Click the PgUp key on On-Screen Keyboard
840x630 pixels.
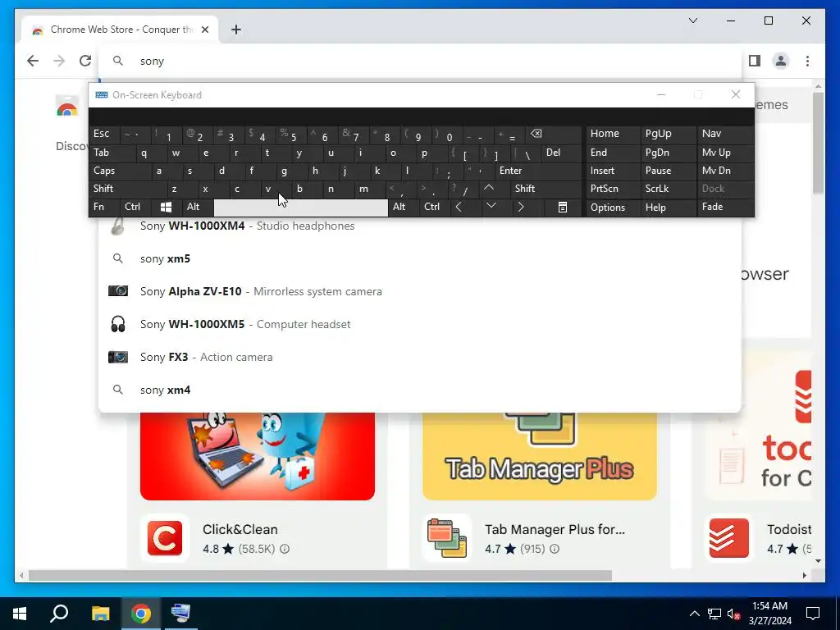pos(668,134)
